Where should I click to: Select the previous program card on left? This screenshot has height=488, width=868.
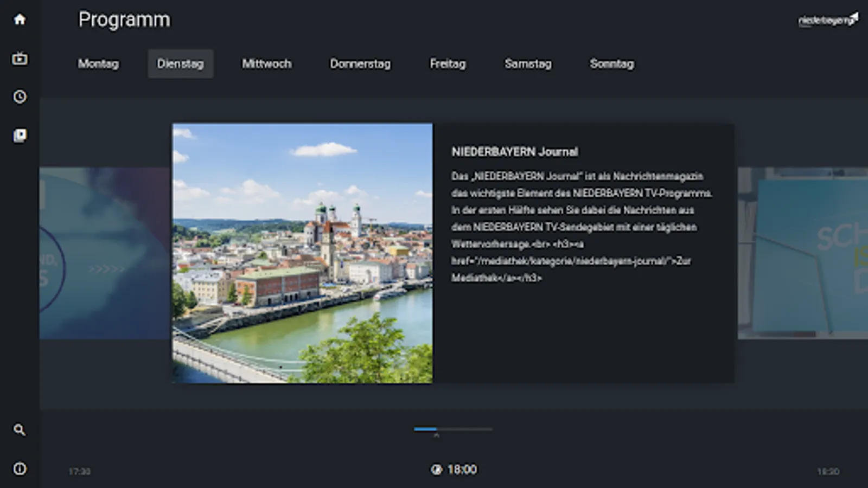coord(105,253)
